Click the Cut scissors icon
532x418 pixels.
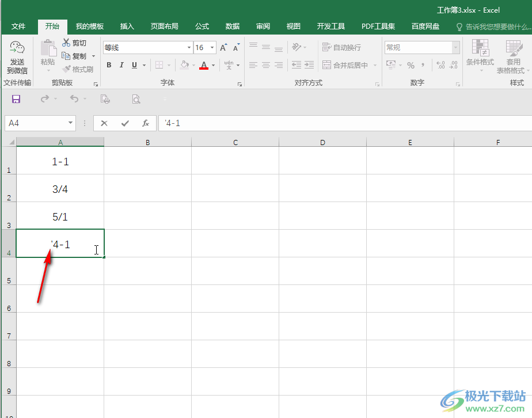pyautogui.click(x=66, y=43)
